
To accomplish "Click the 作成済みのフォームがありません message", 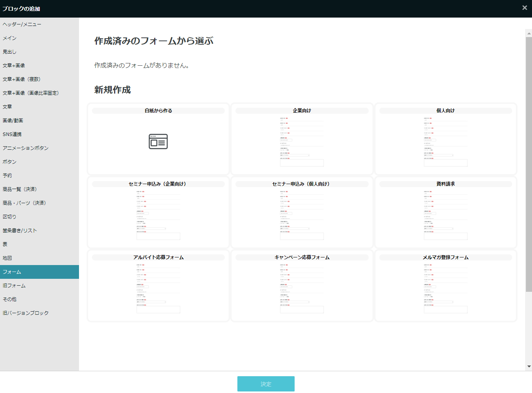I will tap(142, 65).
